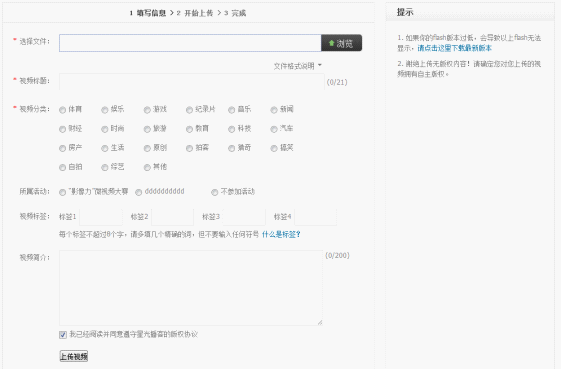562x370 pixels.
Task: Select the "影像力"微视频大赛 activity radio
Action: coord(62,193)
